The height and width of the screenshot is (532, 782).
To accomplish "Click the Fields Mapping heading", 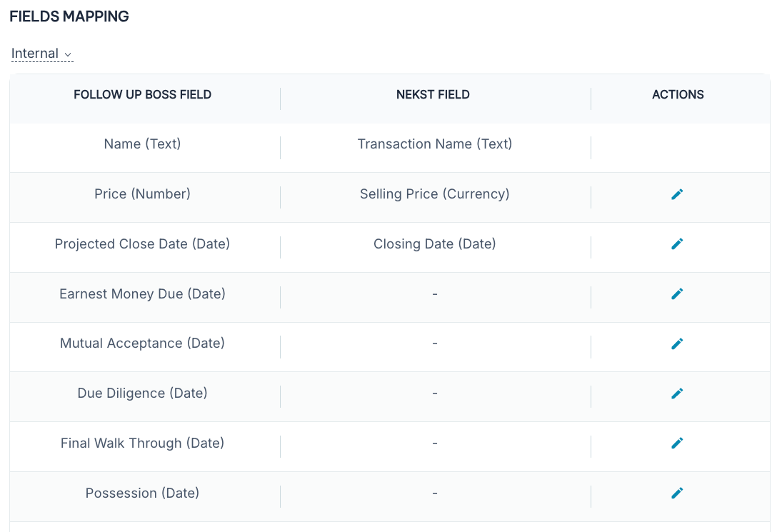I will (x=69, y=16).
